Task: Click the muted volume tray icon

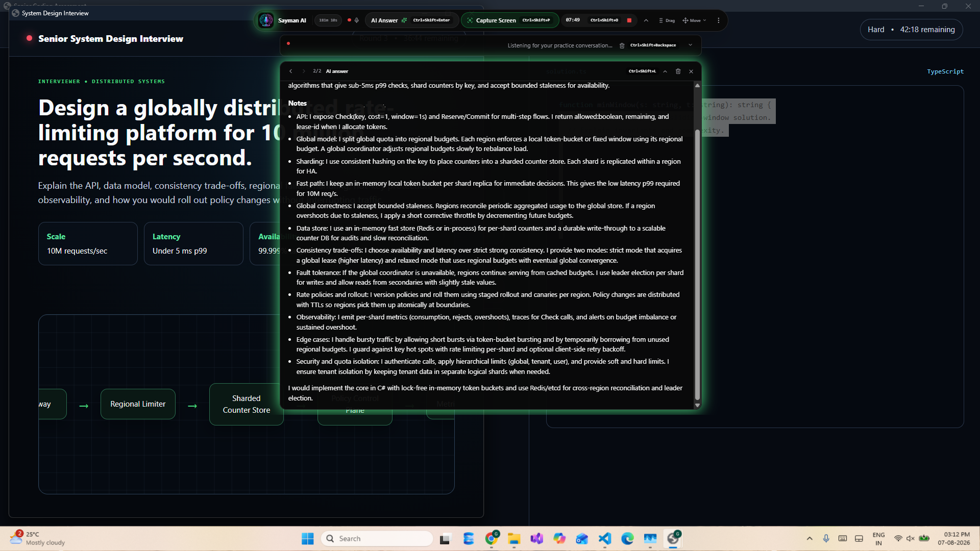Action: 911,539
